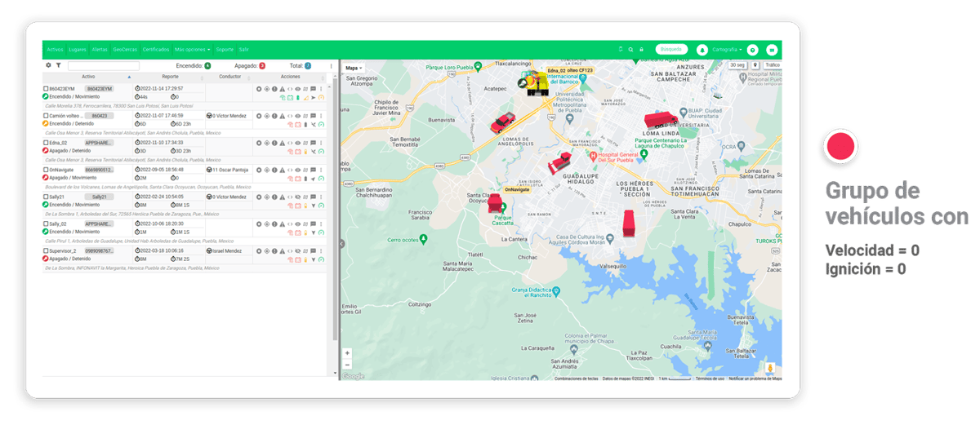980x425 pixels.
Task: Click the location pin button on map
Action: click(x=755, y=65)
